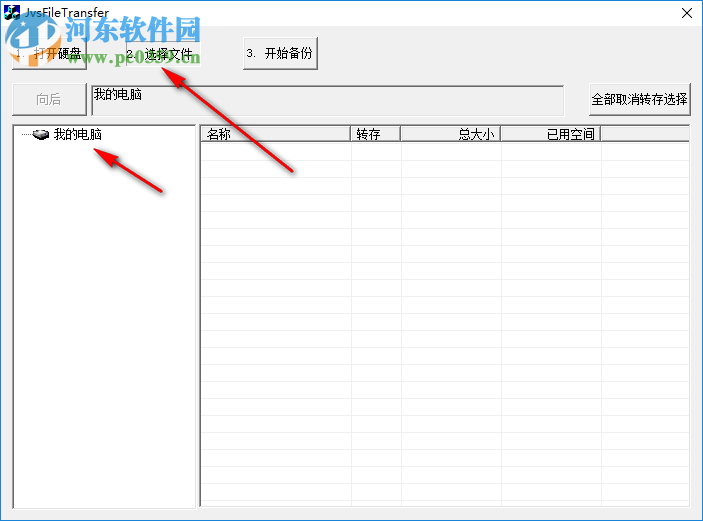The height and width of the screenshot is (521, 703).
Task: Click the 打开硬盘 step 1 button
Action: 49,53
